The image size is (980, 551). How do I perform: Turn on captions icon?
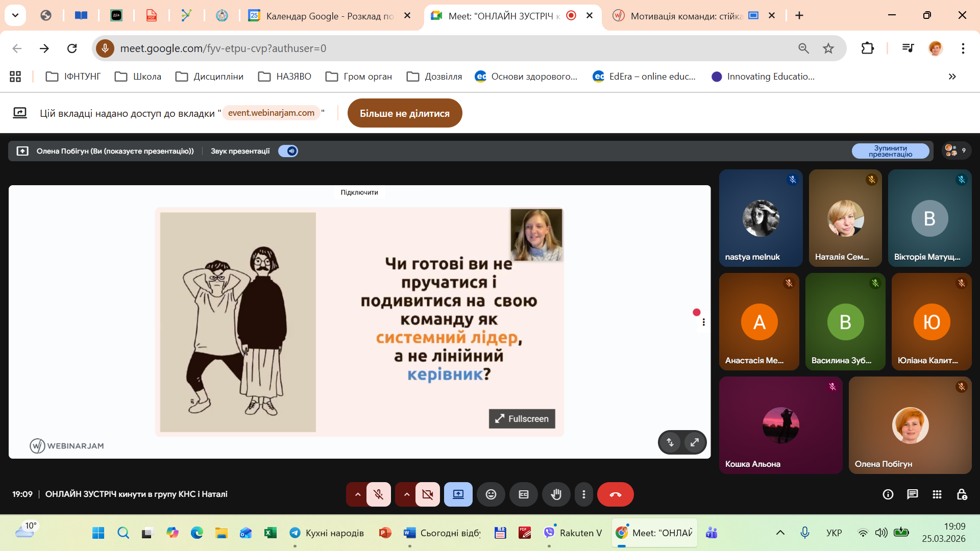coord(523,494)
